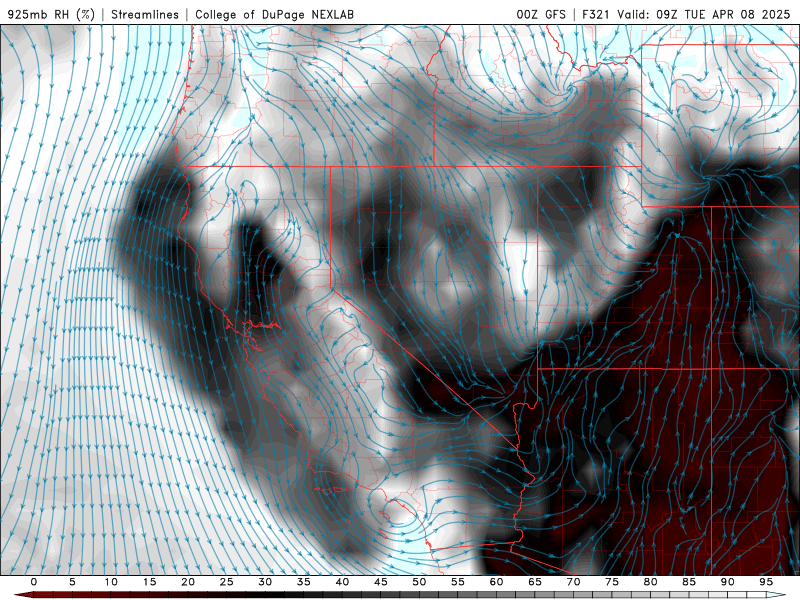Click 'College of DuPage NEXLAB' text
Image resolution: width=800 pixels, height=600 pixels.
coord(274,14)
